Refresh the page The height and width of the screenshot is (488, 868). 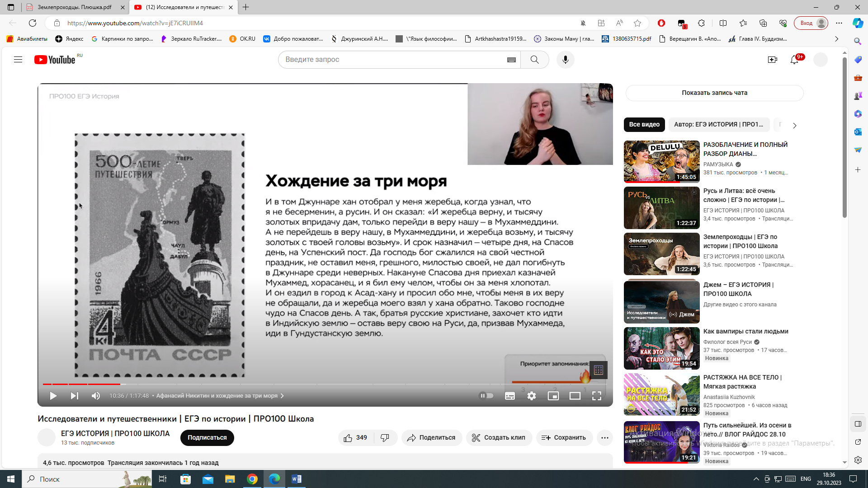33,23
